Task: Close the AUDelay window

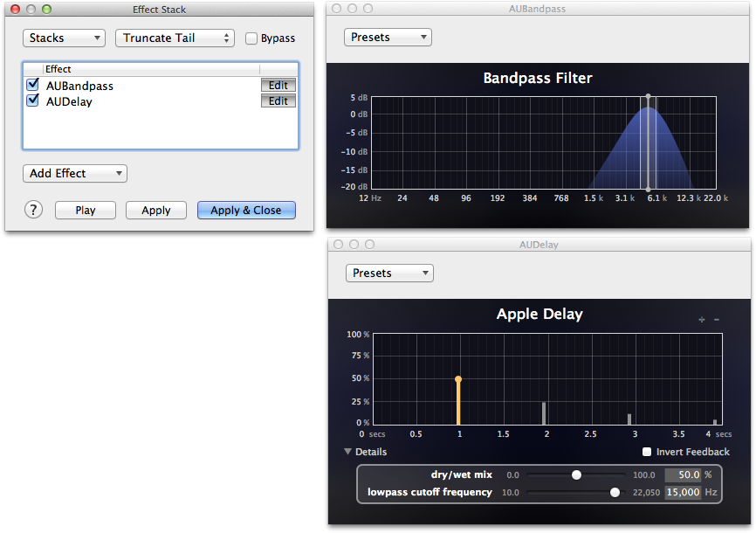Action: [339, 245]
